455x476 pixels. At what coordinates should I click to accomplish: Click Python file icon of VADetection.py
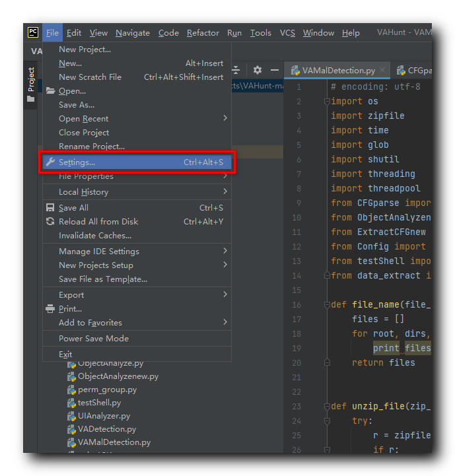[71, 429]
